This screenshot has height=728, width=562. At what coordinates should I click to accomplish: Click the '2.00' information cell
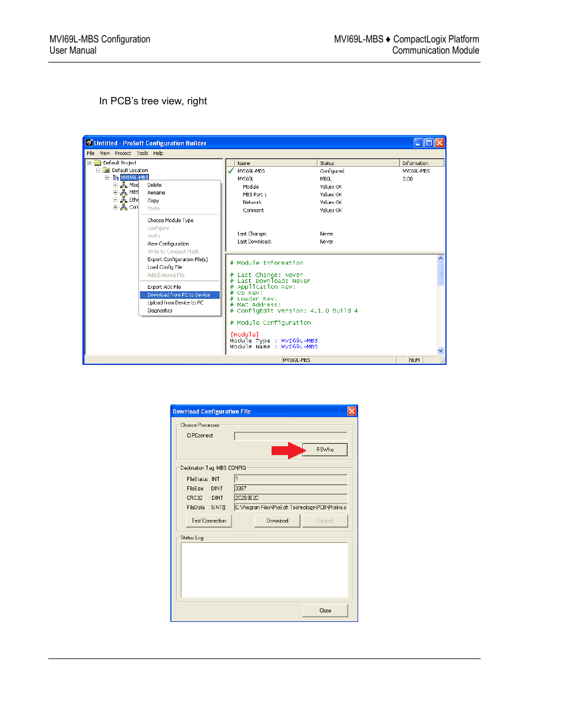click(x=408, y=179)
